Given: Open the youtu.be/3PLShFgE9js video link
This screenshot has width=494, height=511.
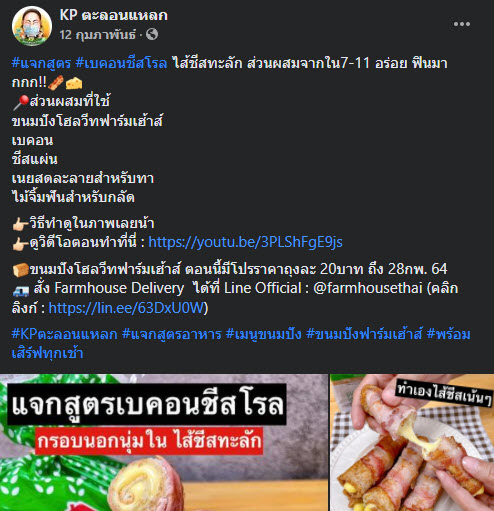Looking at the screenshot, I should (x=245, y=242).
